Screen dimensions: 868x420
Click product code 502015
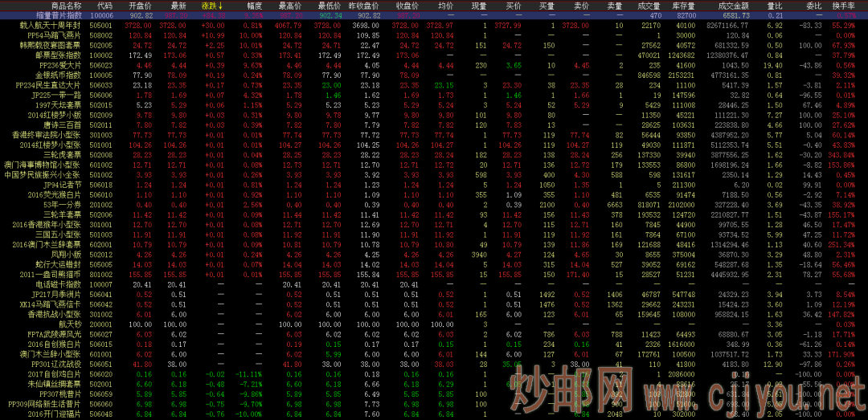(x=102, y=104)
